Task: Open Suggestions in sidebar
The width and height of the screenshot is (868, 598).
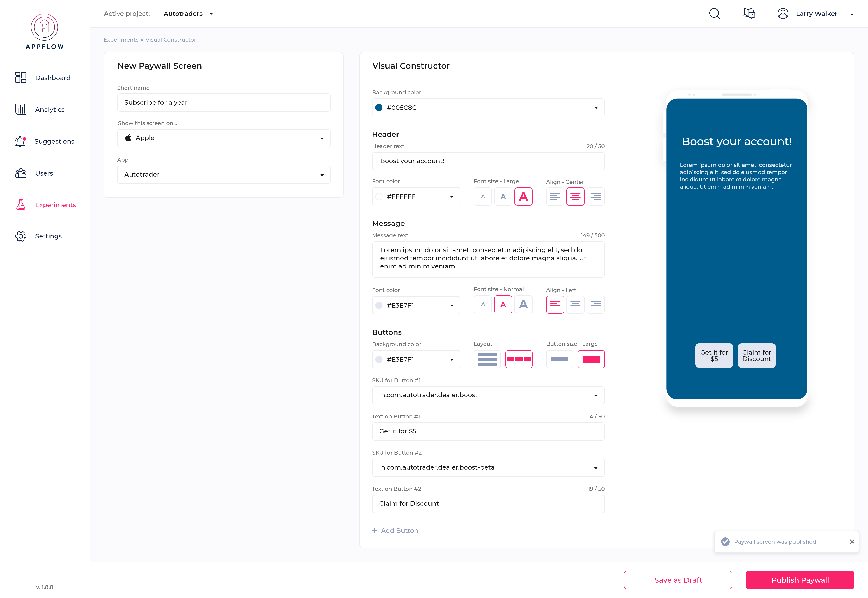Action: 54,141
